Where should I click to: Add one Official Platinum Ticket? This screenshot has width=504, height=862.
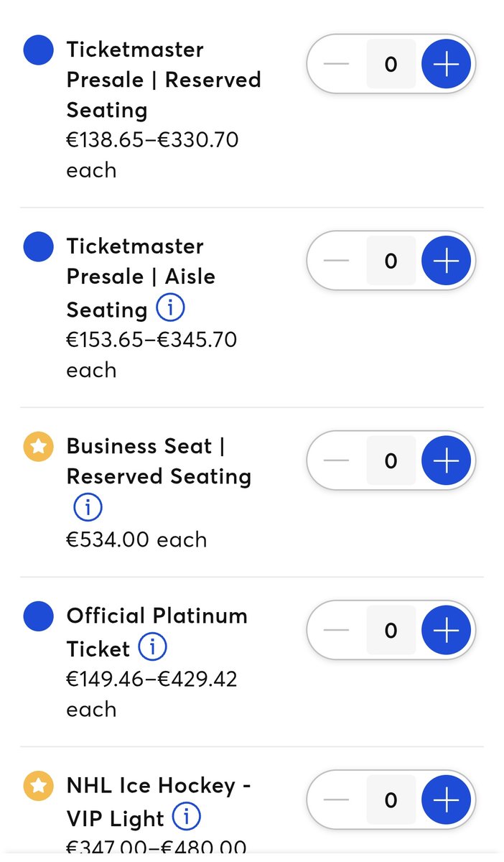446,630
